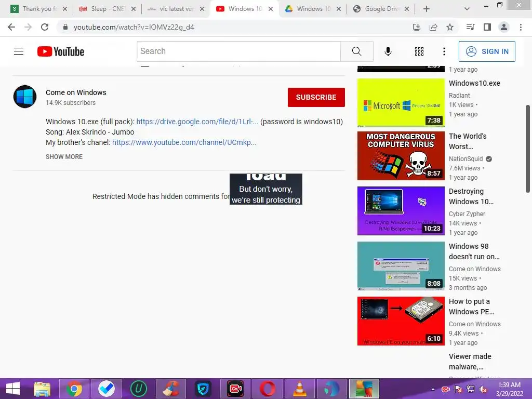Subscribe to Come on Windows channel

click(x=316, y=97)
